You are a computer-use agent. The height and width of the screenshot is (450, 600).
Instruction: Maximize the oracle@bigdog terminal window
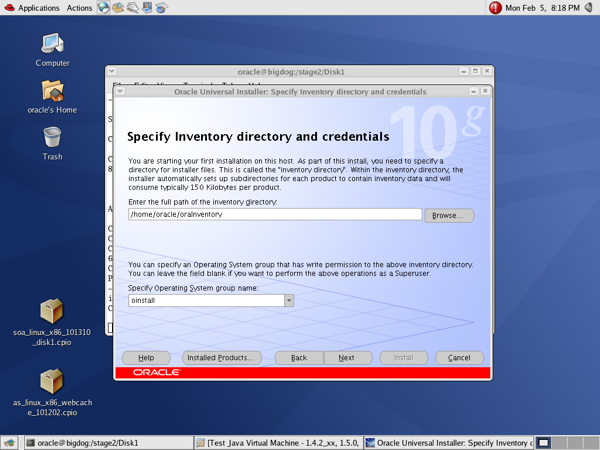[475, 71]
